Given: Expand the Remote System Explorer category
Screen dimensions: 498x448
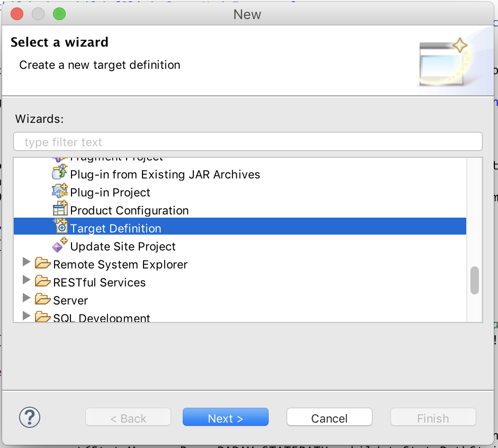Looking at the screenshot, I should (26, 263).
